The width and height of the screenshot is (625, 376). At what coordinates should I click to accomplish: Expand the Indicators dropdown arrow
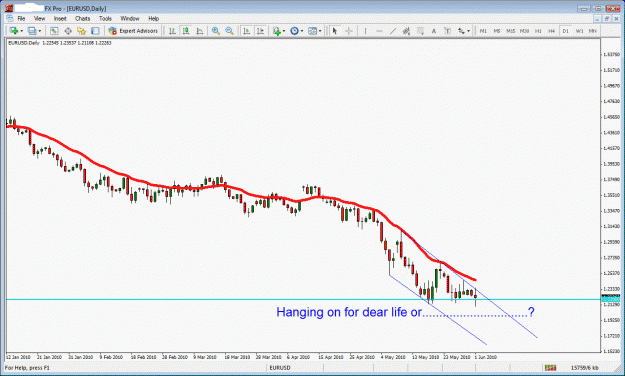pos(284,31)
